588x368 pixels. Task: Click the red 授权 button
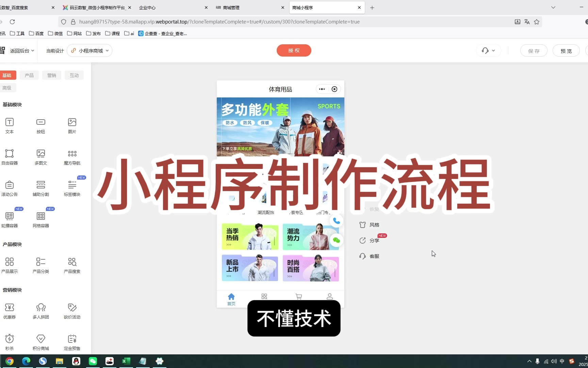[294, 50]
